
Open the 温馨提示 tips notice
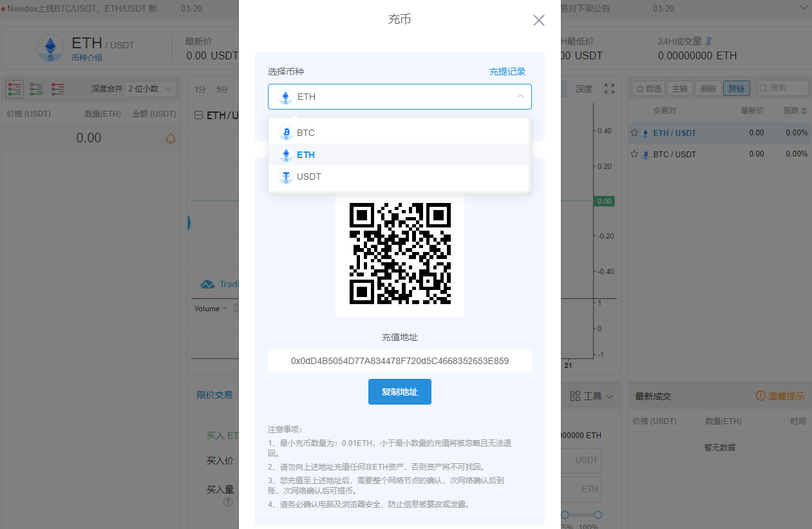click(780, 396)
